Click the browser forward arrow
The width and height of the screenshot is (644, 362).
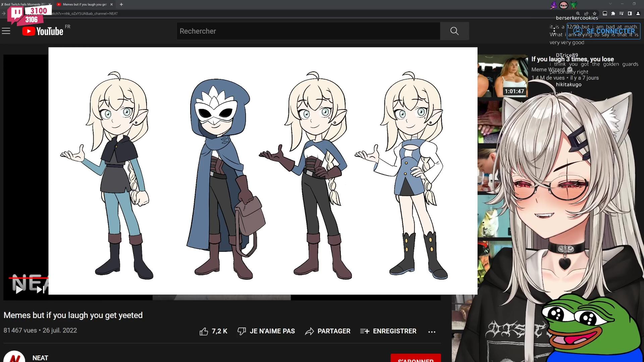point(4,13)
